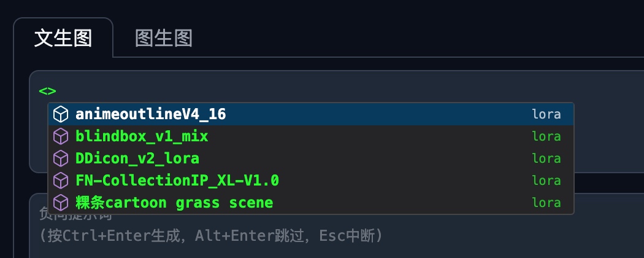The width and height of the screenshot is (644, 258).
Task: Switch to the 文生图 tab
Action: pyautogui.click(x=63, y=38)
